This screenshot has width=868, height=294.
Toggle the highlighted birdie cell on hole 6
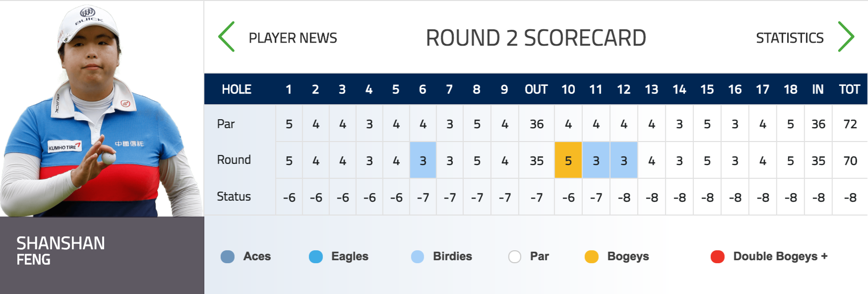click(423, 160)
